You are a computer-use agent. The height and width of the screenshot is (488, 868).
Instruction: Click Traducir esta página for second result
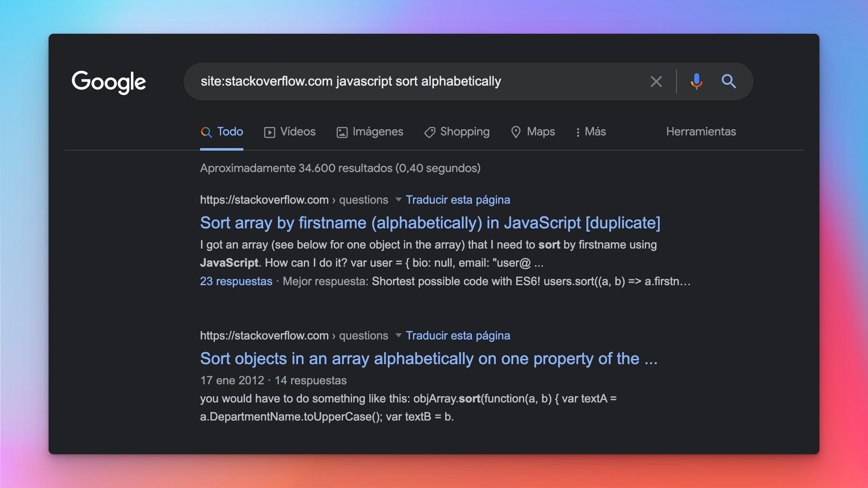[458, 336]
